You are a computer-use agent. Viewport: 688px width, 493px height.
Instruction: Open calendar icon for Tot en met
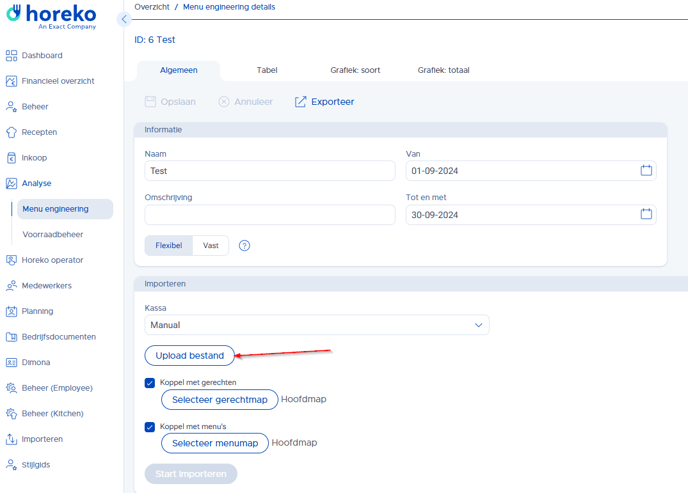tap(646, 214)
